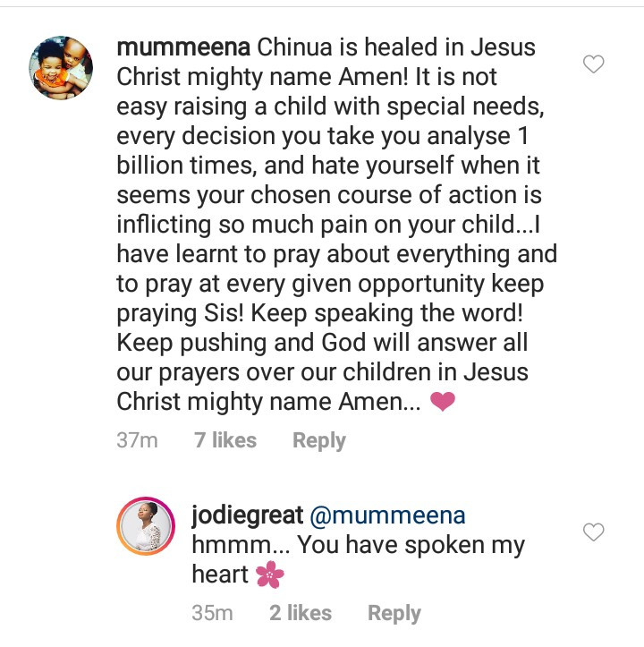644x647 pixels.
Task: Like mummeena's comment with the heart icon
Action: pyautogui.click(x=593, y=64)
